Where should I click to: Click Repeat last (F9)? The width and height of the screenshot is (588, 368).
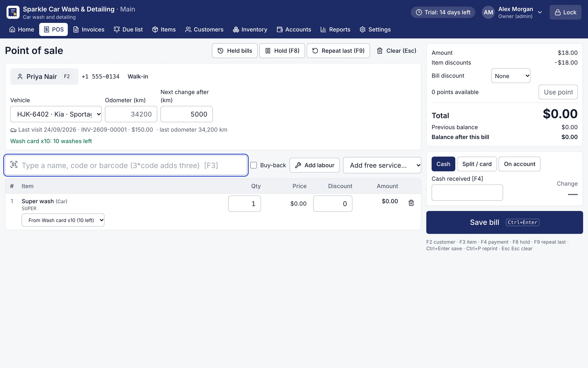338,51
